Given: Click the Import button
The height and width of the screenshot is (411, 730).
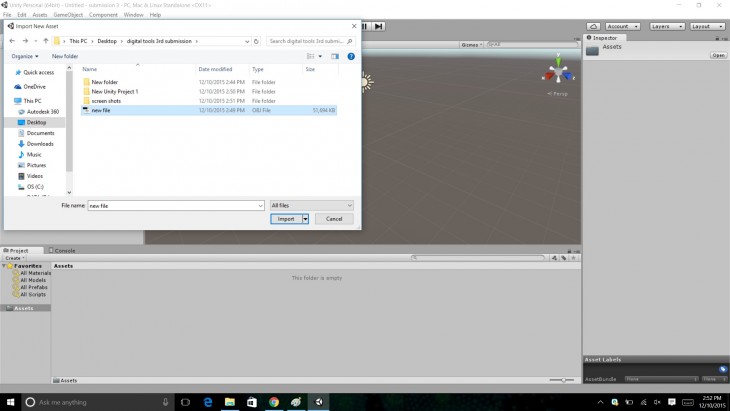Looking at the screenshot, I should pos(286,218).
